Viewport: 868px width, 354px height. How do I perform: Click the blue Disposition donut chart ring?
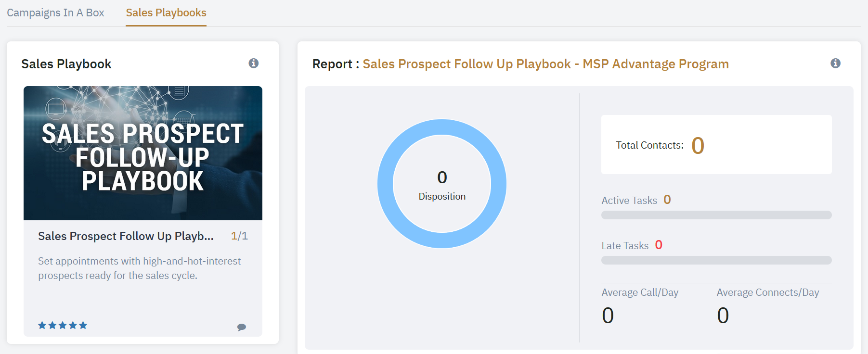click(x=385, y=184)
